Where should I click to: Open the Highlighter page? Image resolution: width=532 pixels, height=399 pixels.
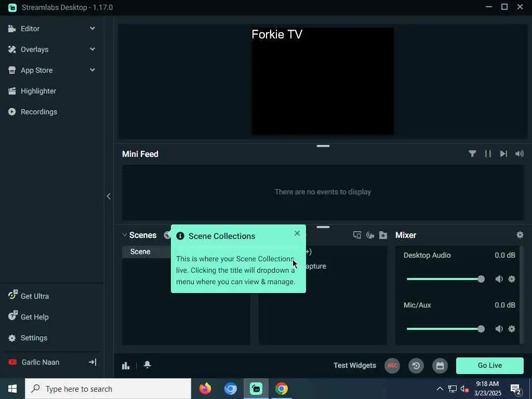click(x=38, y=91)
